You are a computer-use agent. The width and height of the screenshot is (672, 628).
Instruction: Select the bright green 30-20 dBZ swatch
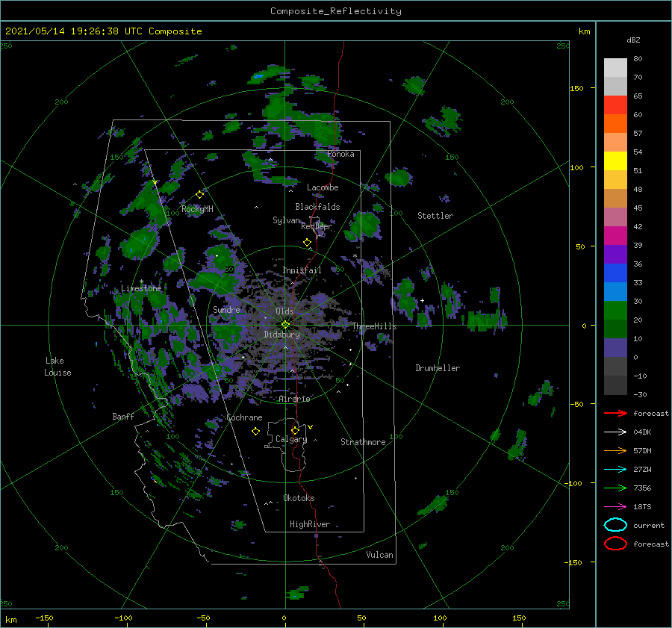click(615, 311)
